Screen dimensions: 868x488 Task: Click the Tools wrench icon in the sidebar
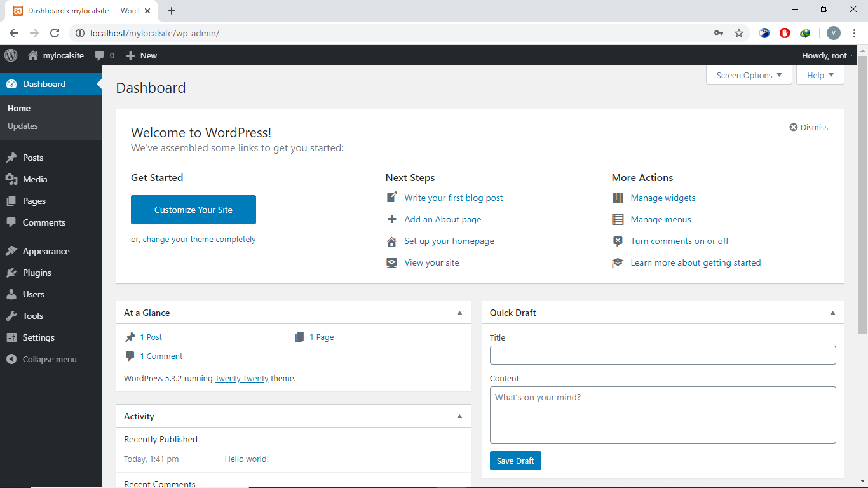(11, 316)
